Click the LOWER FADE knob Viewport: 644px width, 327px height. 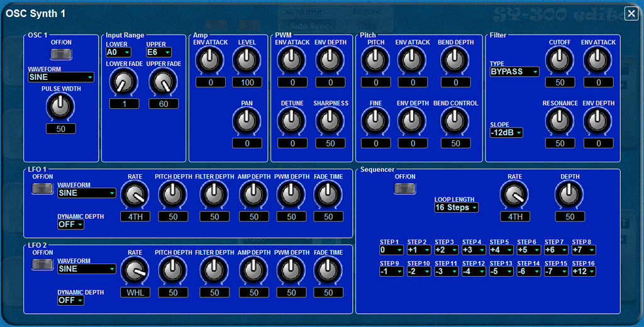(x=124, y=82)
